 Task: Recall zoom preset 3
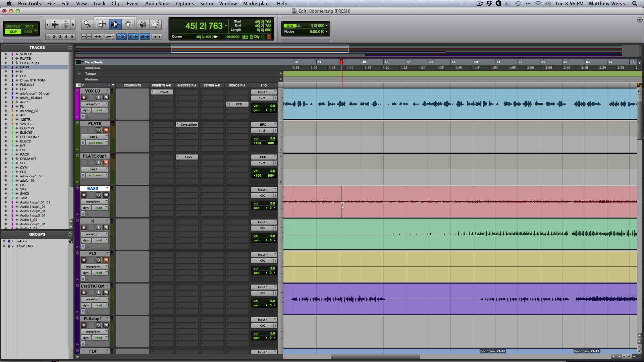(x=60, y=37)
